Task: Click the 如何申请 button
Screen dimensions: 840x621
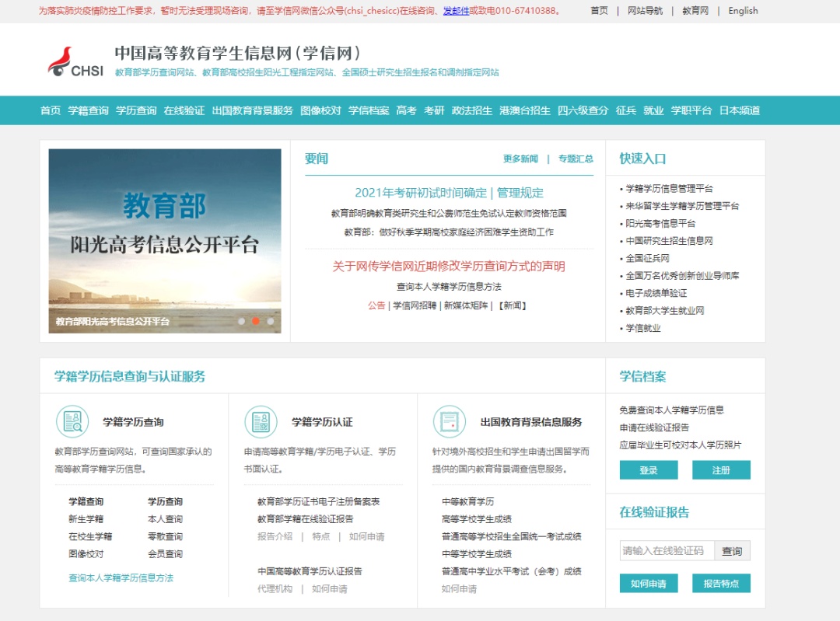Action: coord(649,583)
